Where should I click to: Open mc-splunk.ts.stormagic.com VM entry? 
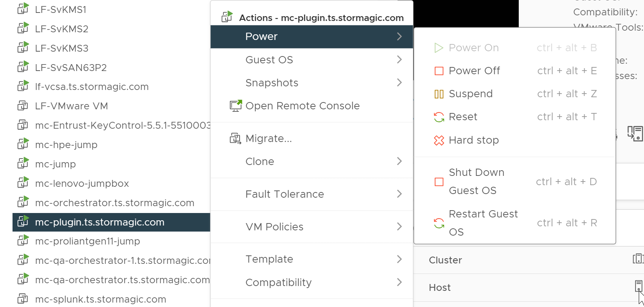(101, 299)
